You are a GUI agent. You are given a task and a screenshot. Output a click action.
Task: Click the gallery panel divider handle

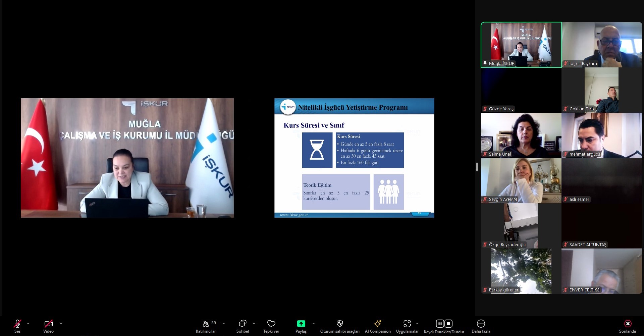(477, 167)
